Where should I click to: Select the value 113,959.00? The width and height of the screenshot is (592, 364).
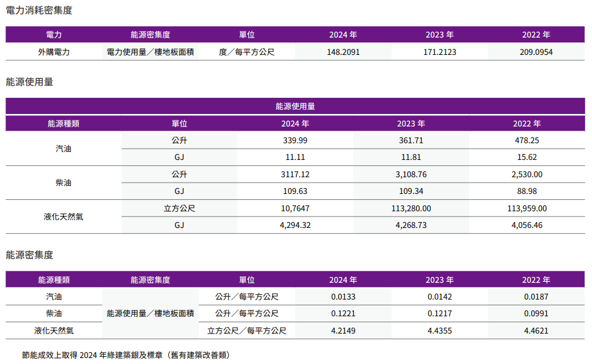527,208
